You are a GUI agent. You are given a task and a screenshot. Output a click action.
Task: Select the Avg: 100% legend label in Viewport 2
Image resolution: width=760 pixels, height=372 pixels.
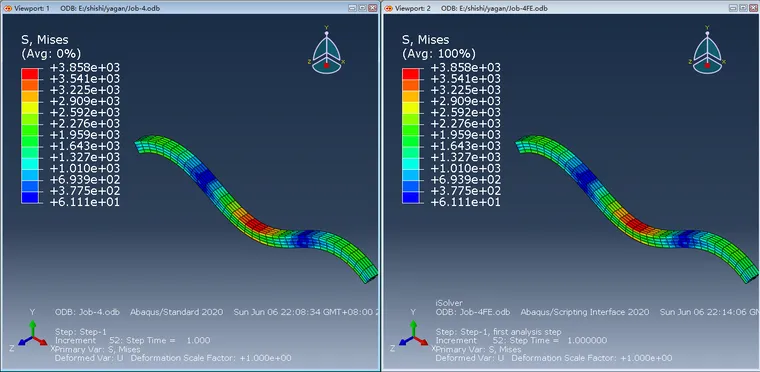point(439,53)
